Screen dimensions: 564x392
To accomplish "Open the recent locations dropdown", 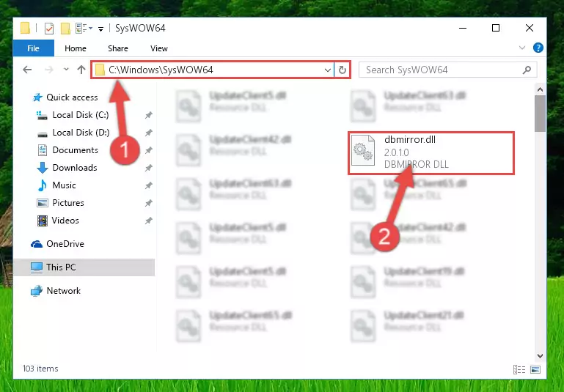I will [x=66, y=70].
